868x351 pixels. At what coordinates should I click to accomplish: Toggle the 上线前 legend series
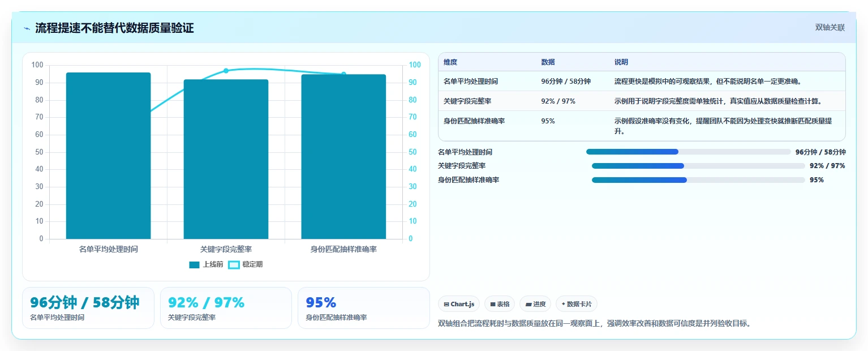tap(206, 264)
